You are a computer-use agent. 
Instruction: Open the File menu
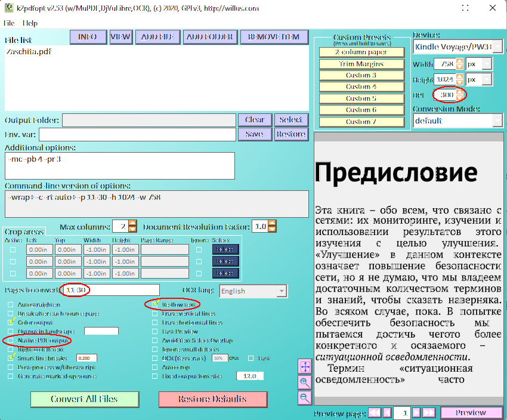point(9,23)
